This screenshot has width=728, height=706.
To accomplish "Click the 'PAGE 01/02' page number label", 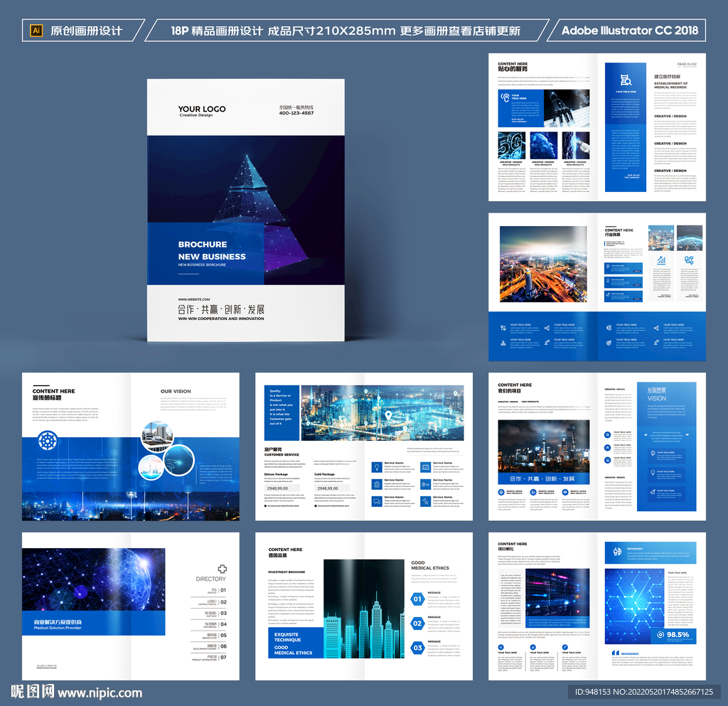I will (x=687, y=64).
